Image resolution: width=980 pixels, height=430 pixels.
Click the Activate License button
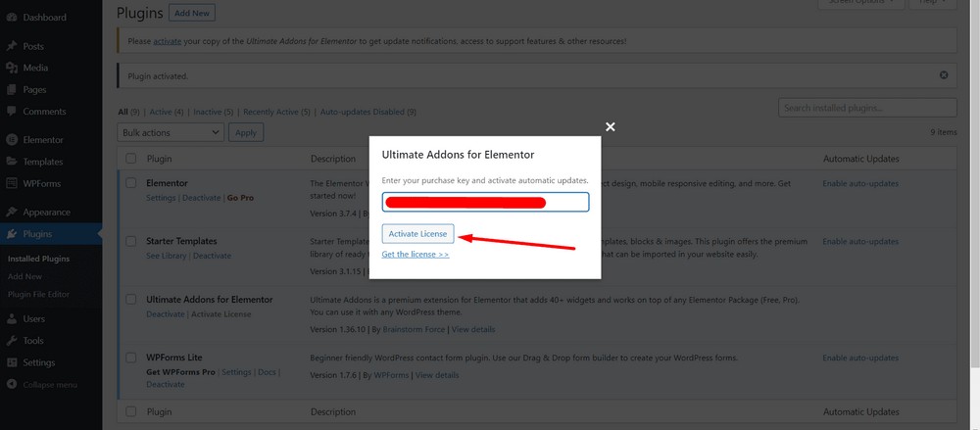[x=417, y=234]
